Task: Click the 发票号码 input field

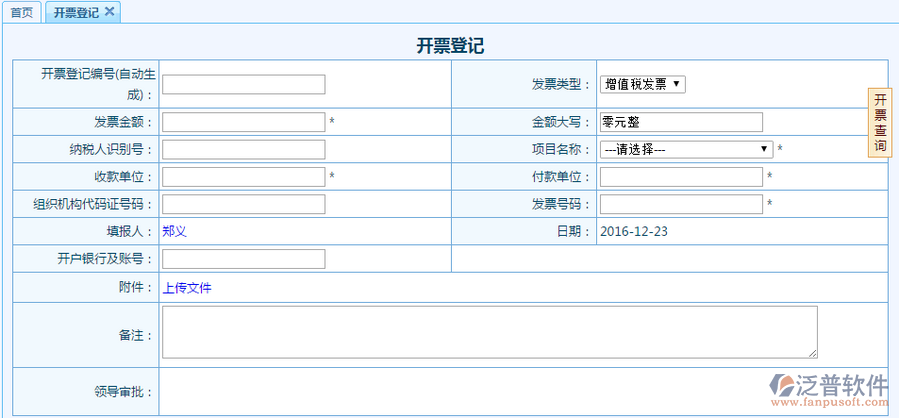Action: tap(681, 204)
